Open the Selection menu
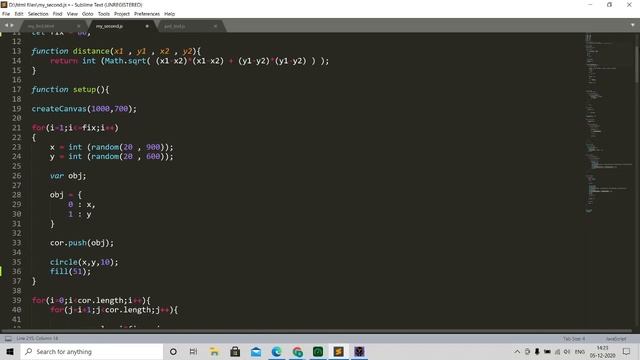The width and height of the screenshot is (640, 360). (38, 14)
